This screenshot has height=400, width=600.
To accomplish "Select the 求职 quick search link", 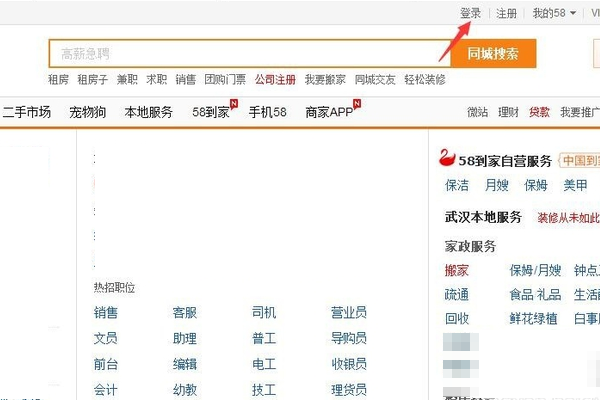I will tap(157, 80).
